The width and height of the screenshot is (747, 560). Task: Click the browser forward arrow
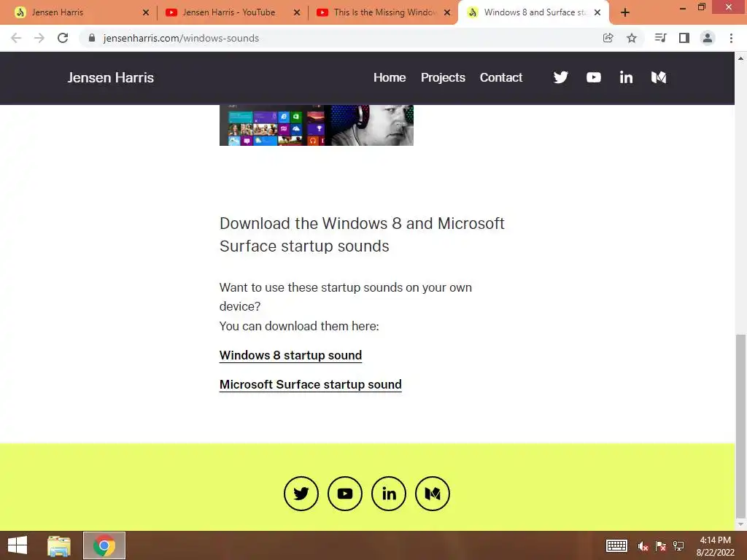point(39,38)
